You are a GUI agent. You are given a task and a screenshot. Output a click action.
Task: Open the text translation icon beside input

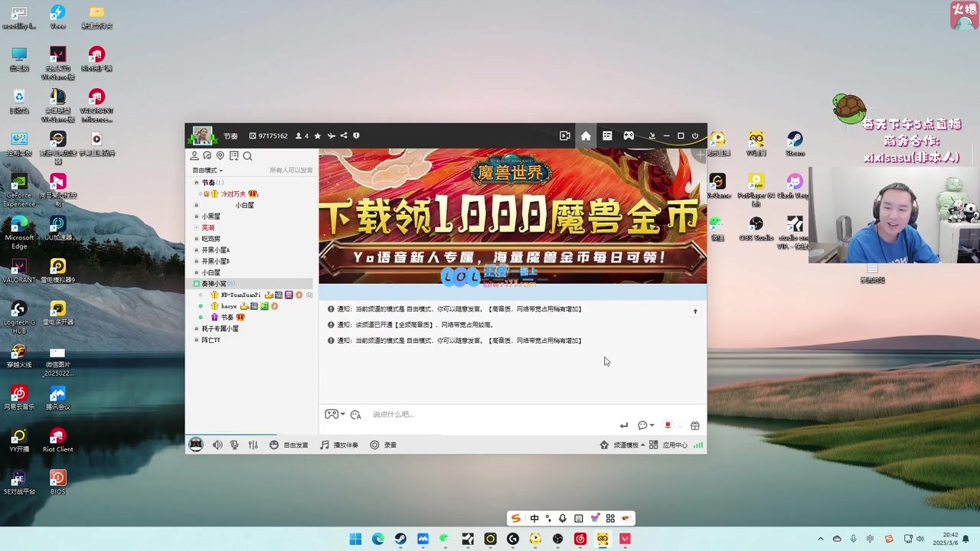coord(355,415)
